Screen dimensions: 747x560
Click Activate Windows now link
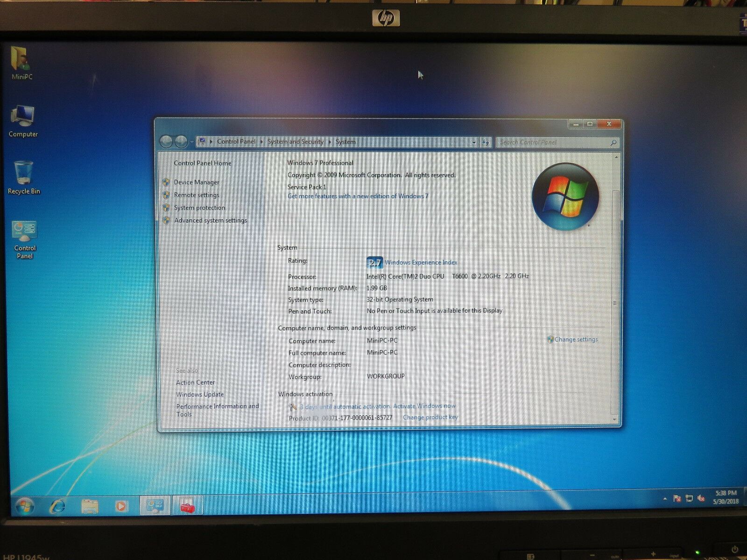coord(424,406)
